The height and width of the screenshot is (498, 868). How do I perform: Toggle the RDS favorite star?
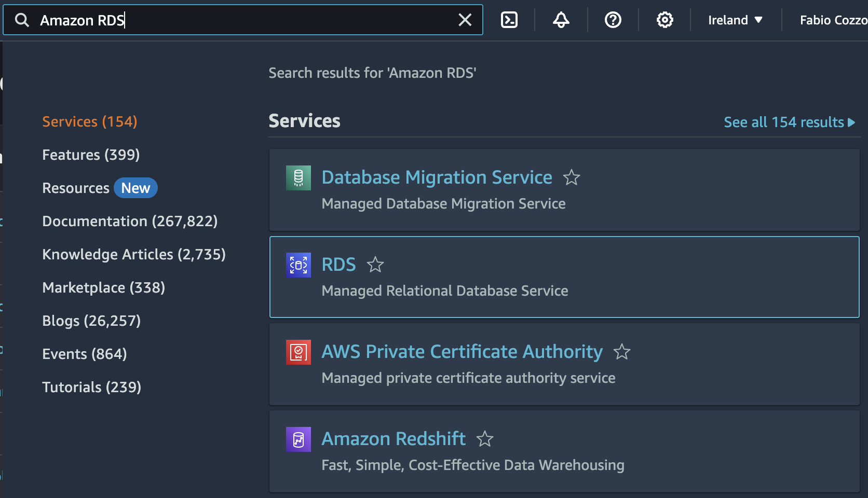tap(375, 265)
